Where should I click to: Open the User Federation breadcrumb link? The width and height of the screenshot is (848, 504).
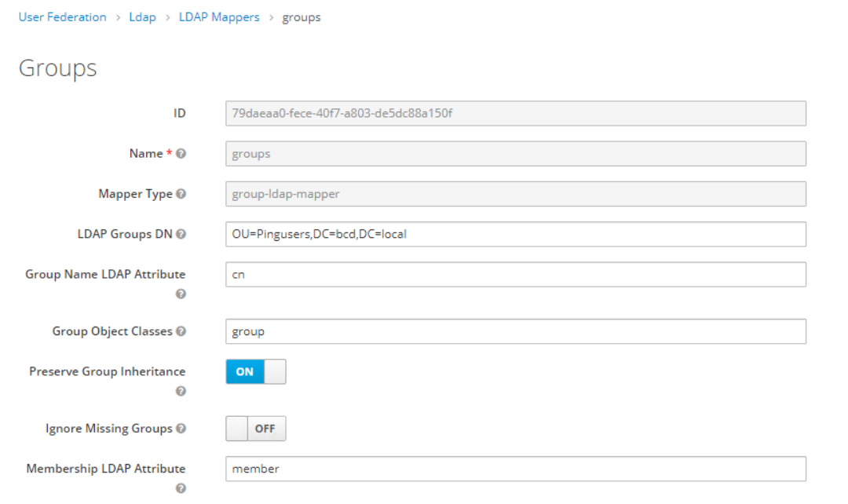click(62, 17)
